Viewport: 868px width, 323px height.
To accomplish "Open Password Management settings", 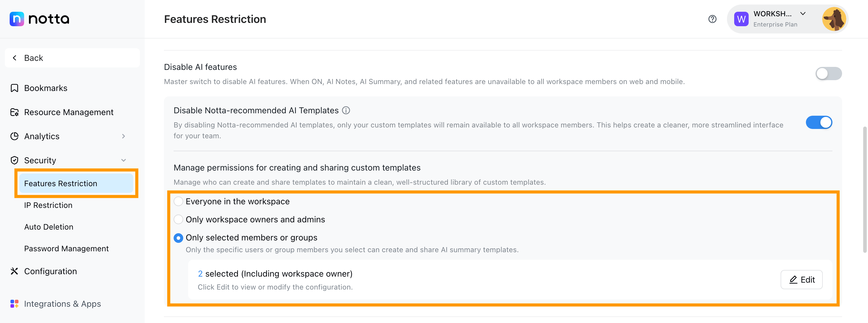I will 66,249.
